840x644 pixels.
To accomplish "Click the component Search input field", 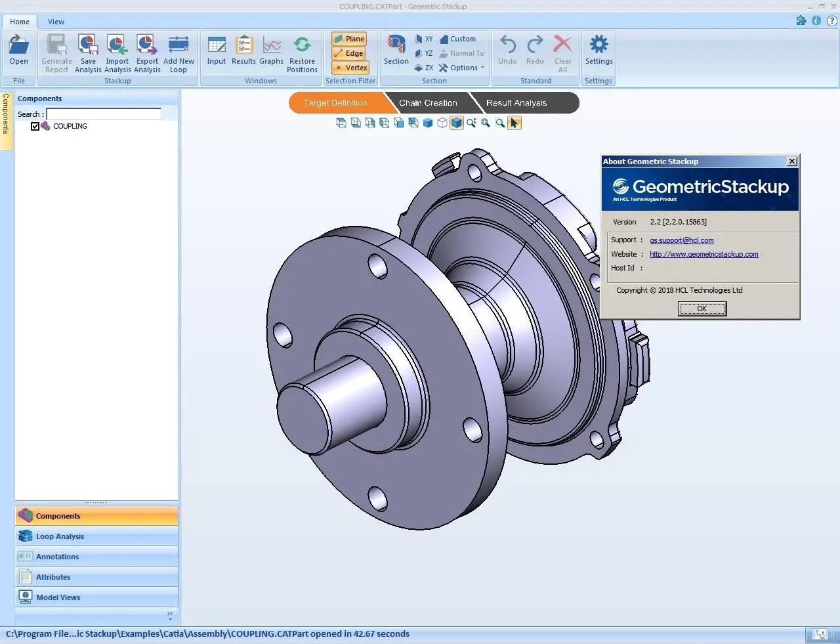I will (104, 114).
